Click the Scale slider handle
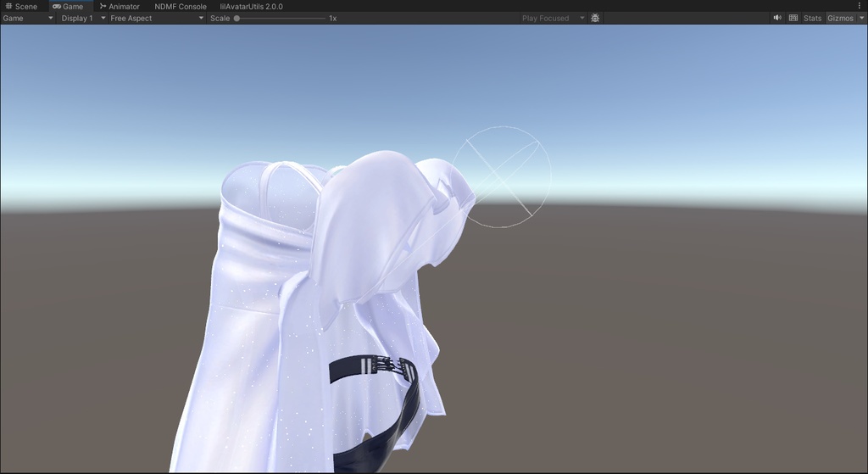This screenshot has width=868, height=474. pos(237,19)
